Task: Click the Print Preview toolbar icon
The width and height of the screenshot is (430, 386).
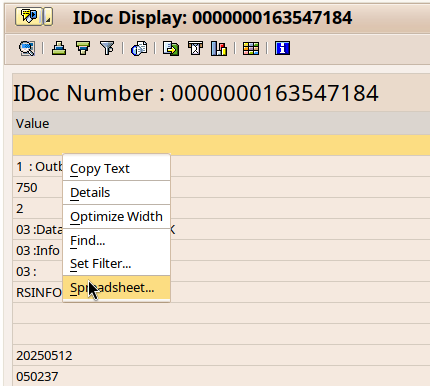Action: coord(139,48)
